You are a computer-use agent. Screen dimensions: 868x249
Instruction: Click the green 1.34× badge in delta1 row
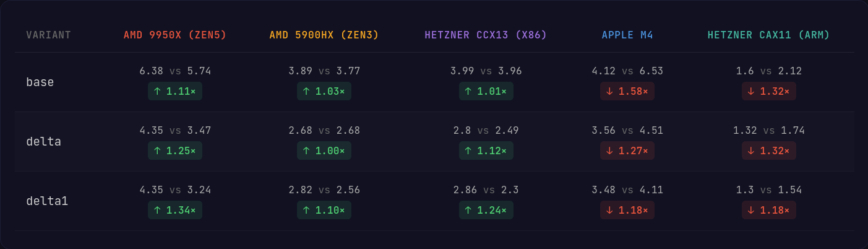(175, 211)
